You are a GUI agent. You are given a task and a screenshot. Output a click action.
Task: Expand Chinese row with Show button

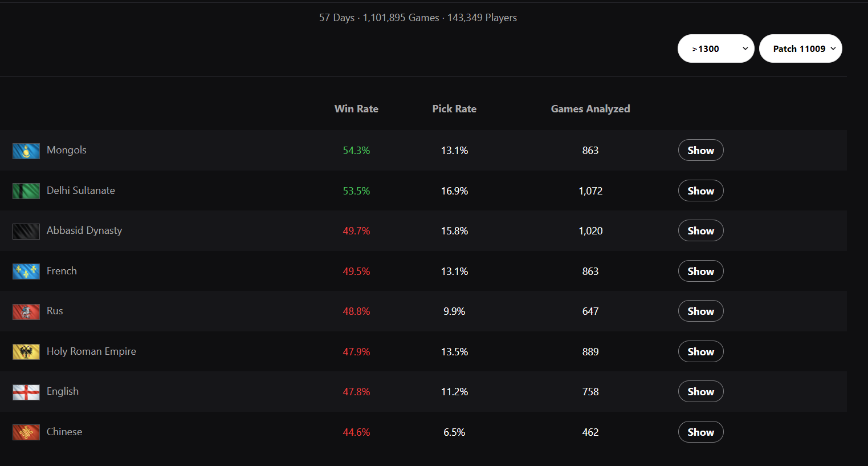[x=700, y=432]
